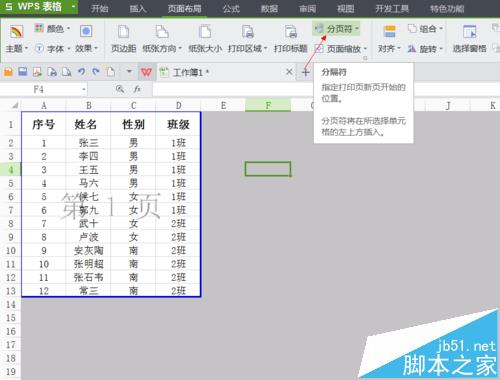Click the header cell 班级

pos(178,124)
